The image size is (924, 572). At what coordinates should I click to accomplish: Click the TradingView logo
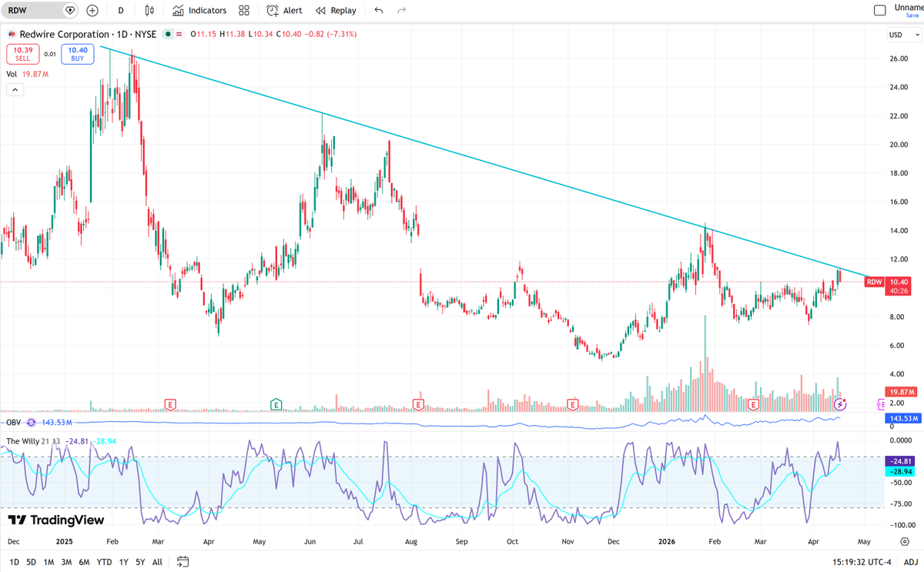click(55, 520)
